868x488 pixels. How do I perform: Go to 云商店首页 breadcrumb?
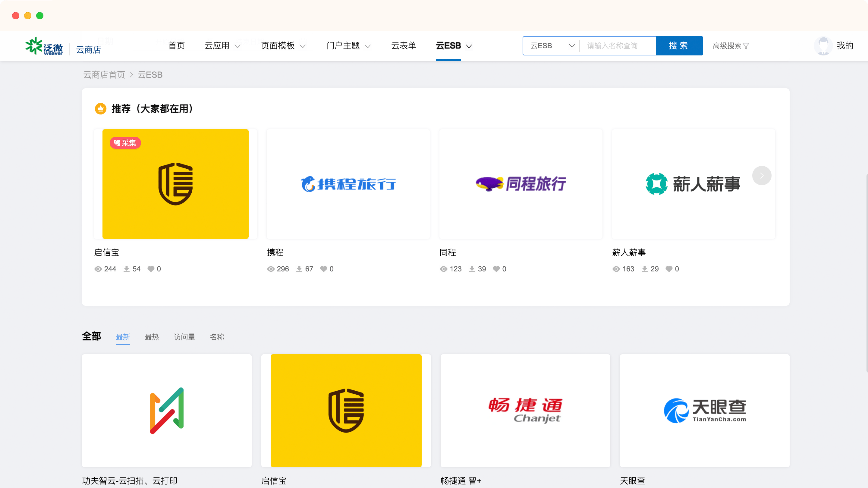coord(104,75)
